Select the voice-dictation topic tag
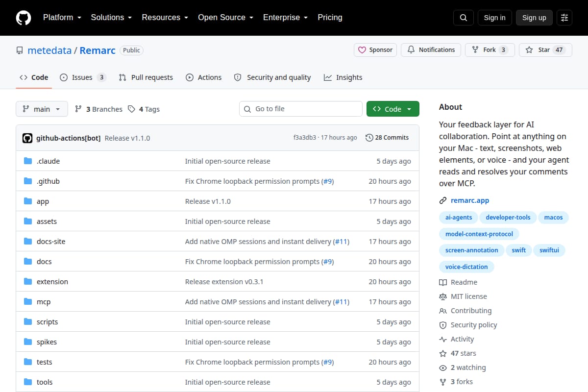This screenshot has height=392, width=588. (x=466, y=267)
